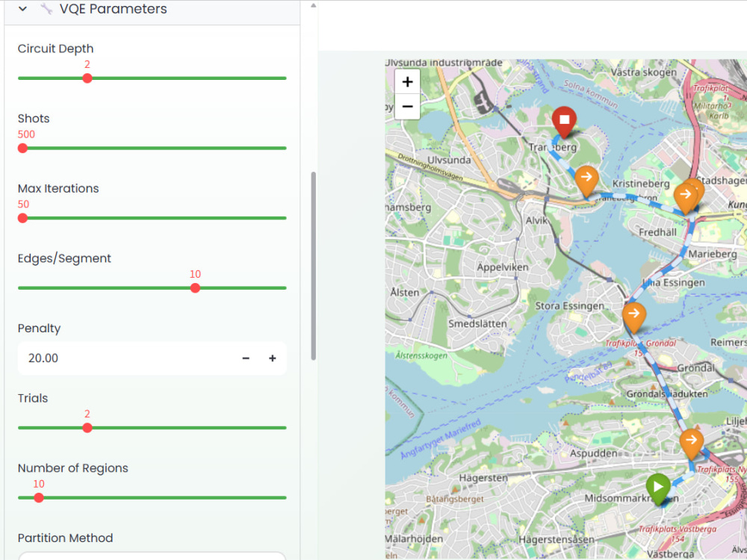Click the Partition Method label
Screen dimensions: 747x560
pos(65,538)
